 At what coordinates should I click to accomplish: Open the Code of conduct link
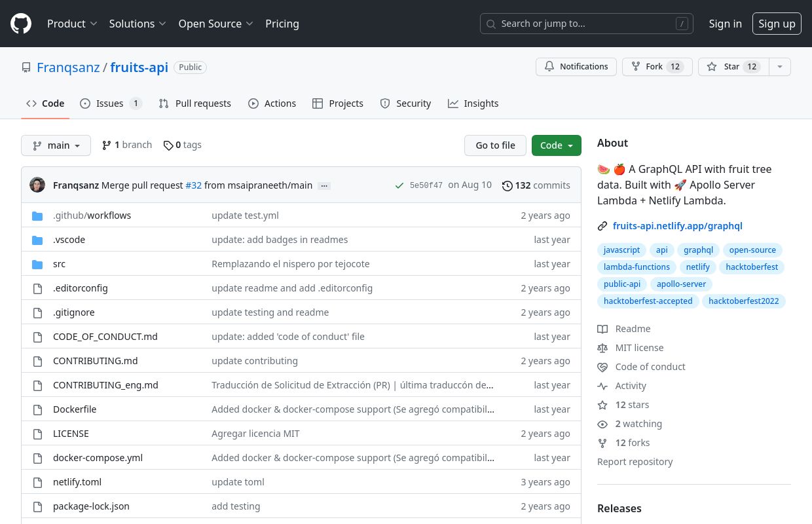click(x=642, y=367)
